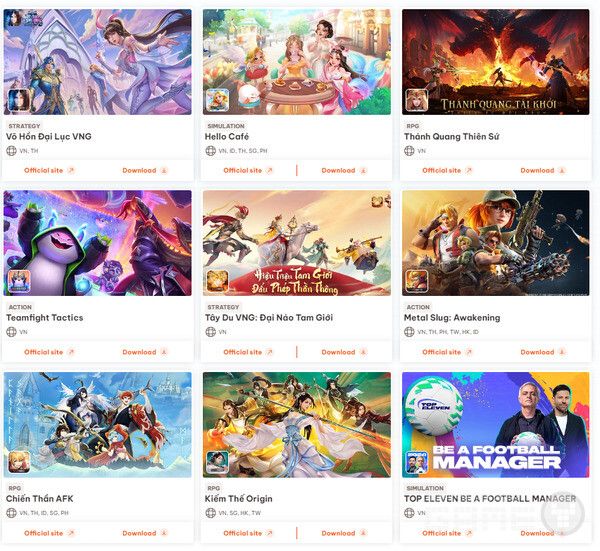The height and width of the screenshot is (551, 600).
Task: Click the Kiếm Thế Origin small app icon
Action: click(217, 462)
